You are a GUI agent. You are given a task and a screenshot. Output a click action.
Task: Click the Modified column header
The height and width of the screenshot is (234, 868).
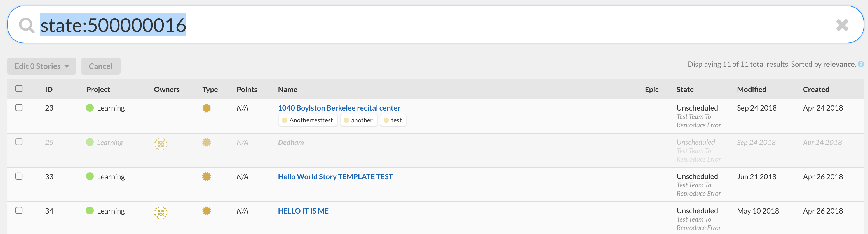(x=751, y=90)
